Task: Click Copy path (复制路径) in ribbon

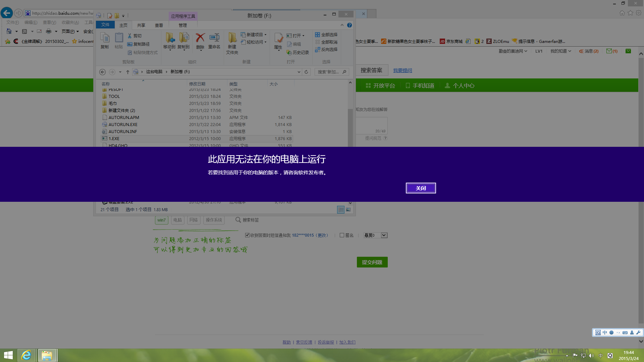Action: click(x=139, y=44)
